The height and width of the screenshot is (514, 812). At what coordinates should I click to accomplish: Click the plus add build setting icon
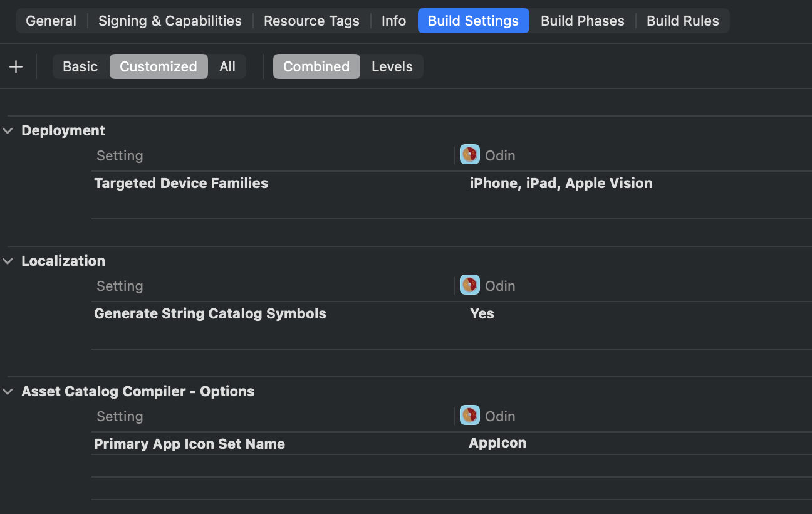tap(16, 66)
